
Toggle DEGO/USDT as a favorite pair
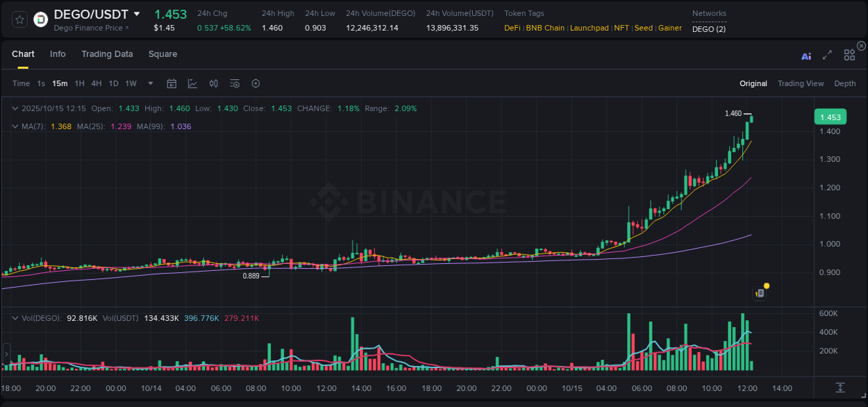18,19
